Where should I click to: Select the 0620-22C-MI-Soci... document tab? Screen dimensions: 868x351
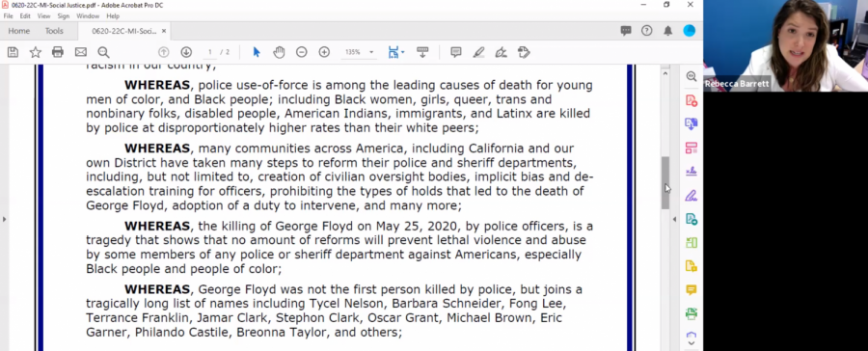click(x=124, y=31)
